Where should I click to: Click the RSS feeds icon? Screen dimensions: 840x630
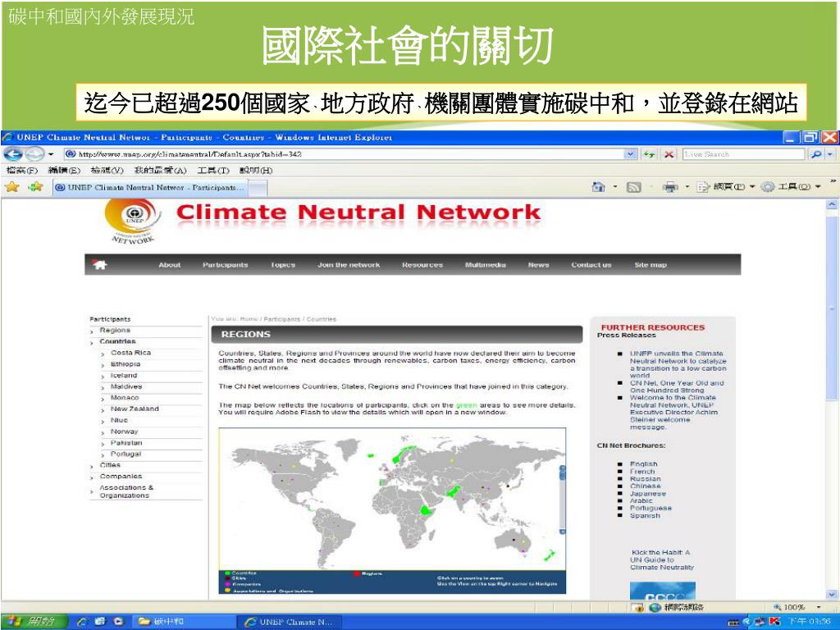tap(634, 187)
